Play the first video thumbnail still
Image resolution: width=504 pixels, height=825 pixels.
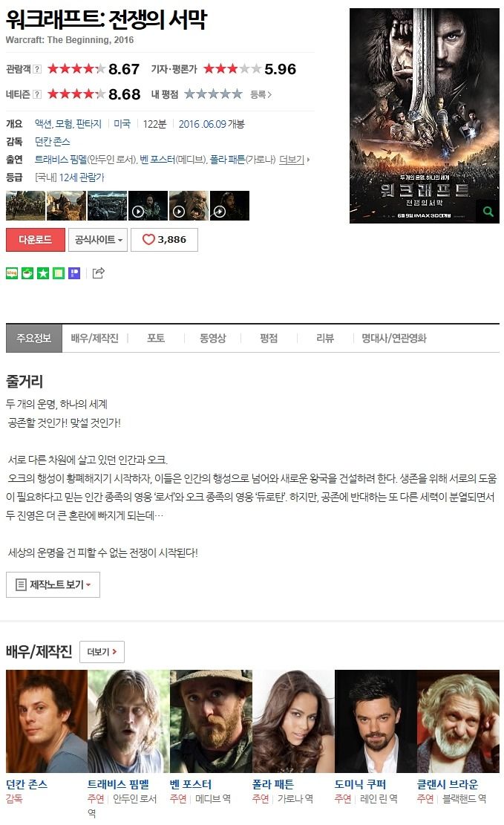[148, 206]
